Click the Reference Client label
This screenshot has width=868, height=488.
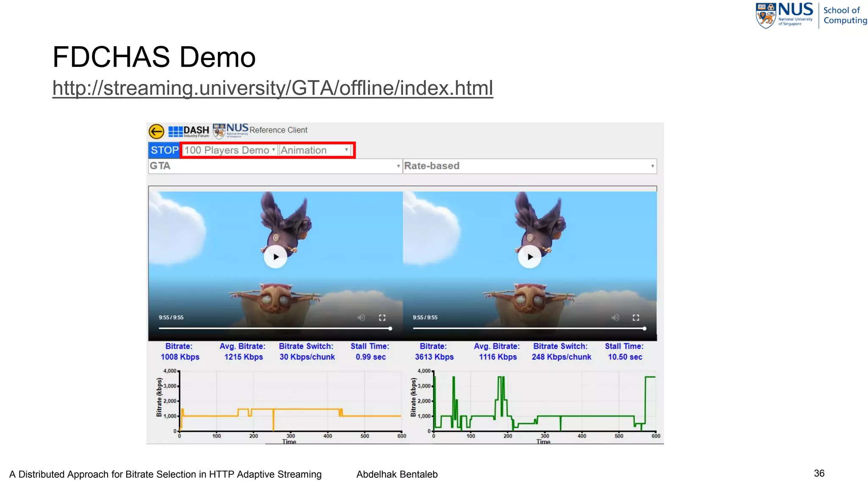pyautogui.click(x=278, y=130)
